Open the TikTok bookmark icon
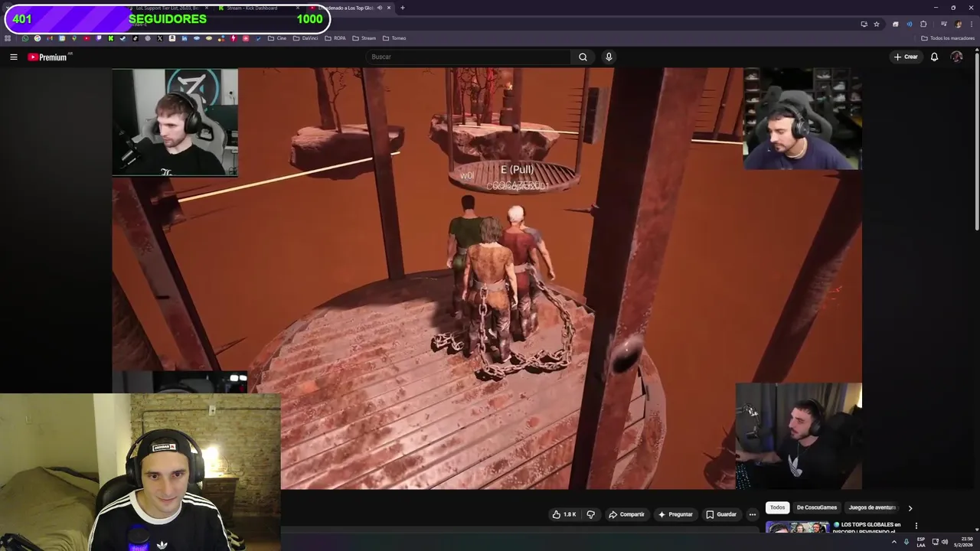980x551 pixels. tap(136, 38)
